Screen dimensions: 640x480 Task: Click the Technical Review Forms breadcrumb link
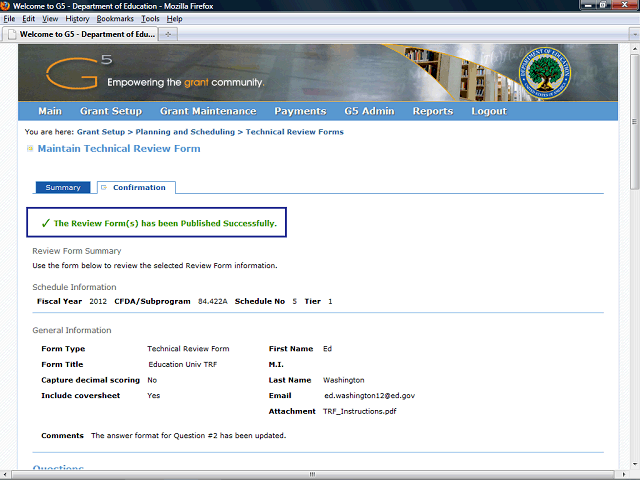pyautogui.click(x=295, y=132)
